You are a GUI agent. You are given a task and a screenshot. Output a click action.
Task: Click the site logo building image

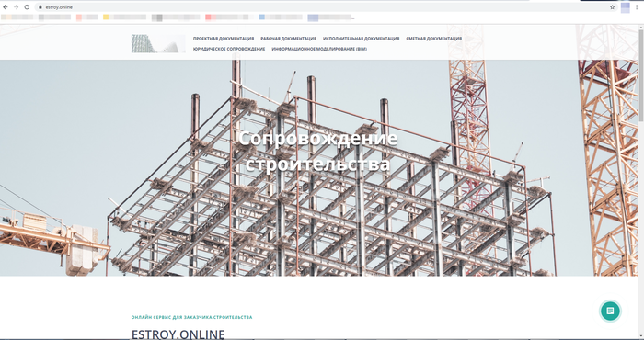(x=158, y=43)
